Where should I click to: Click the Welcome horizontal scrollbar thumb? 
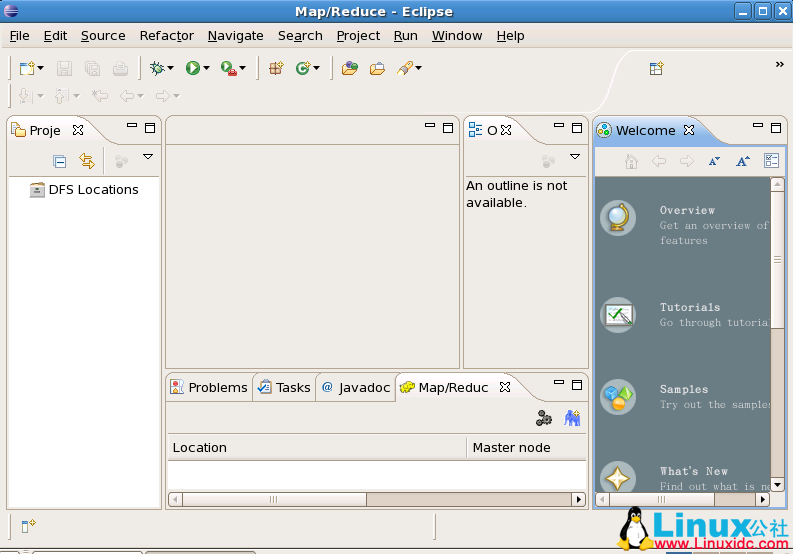pos(662,500)
